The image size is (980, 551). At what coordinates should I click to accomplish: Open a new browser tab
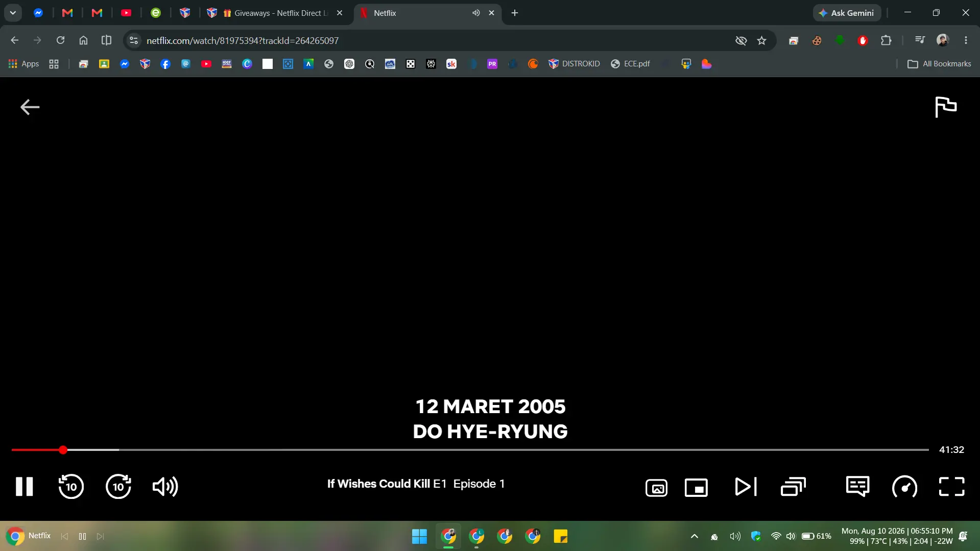[x=515, y=13]
